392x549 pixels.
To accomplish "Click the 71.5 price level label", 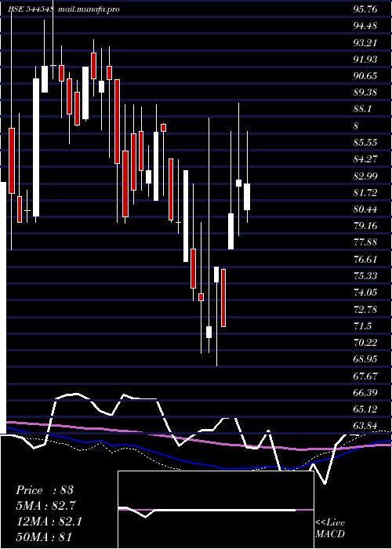I will [x=362, y=326].
